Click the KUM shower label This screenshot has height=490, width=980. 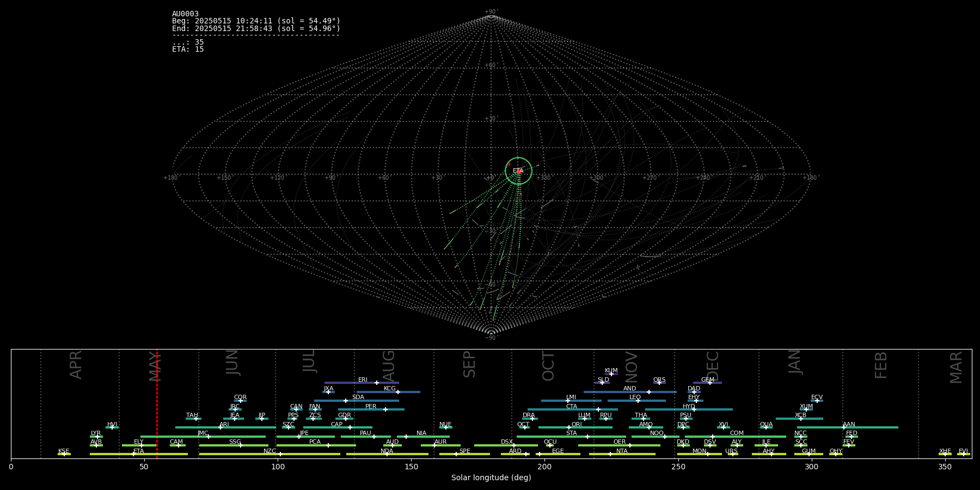click(611, 371)
